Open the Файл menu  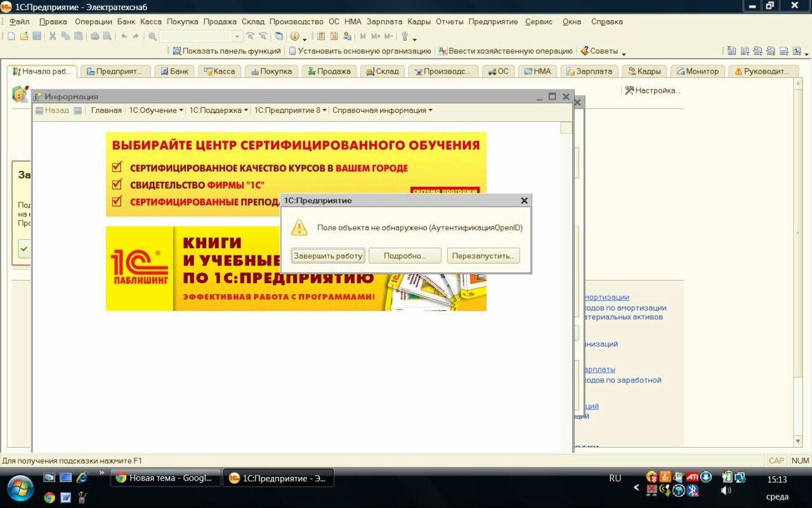point(20,22)
